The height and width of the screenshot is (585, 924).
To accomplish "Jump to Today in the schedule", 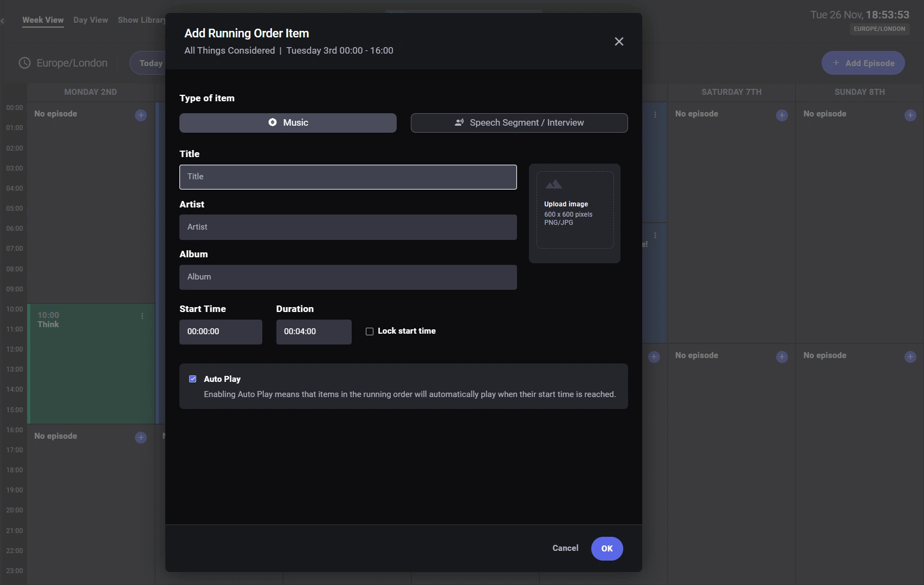I will point(148,63).
